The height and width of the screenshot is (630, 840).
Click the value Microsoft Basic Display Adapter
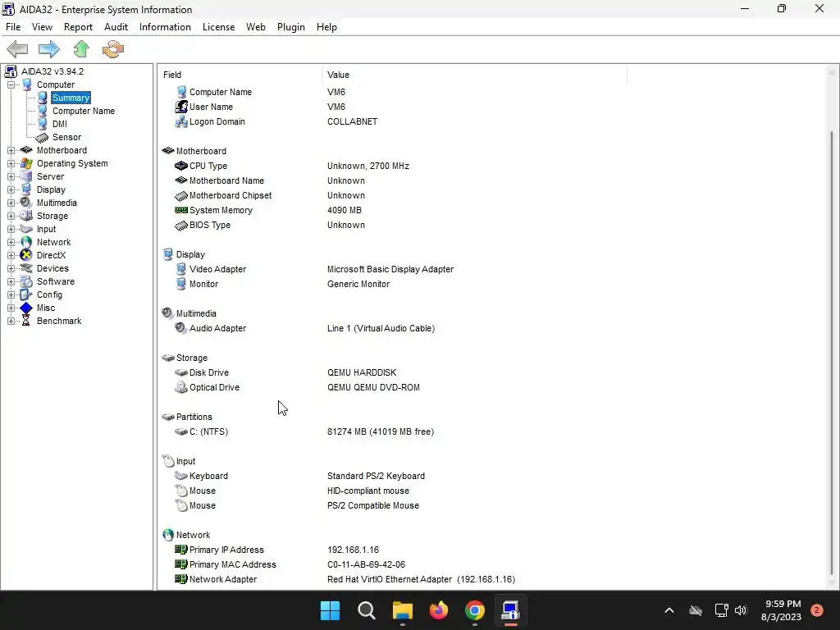(390, 269)
